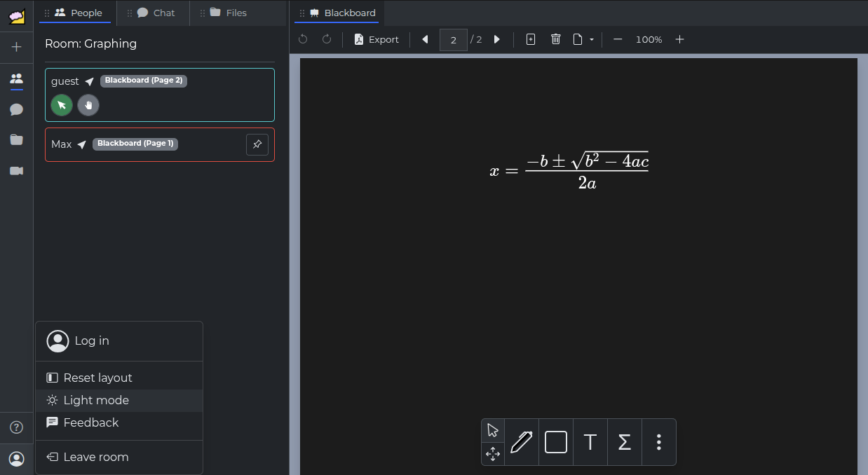Open Feedback from the menu

tap(119, 422)
